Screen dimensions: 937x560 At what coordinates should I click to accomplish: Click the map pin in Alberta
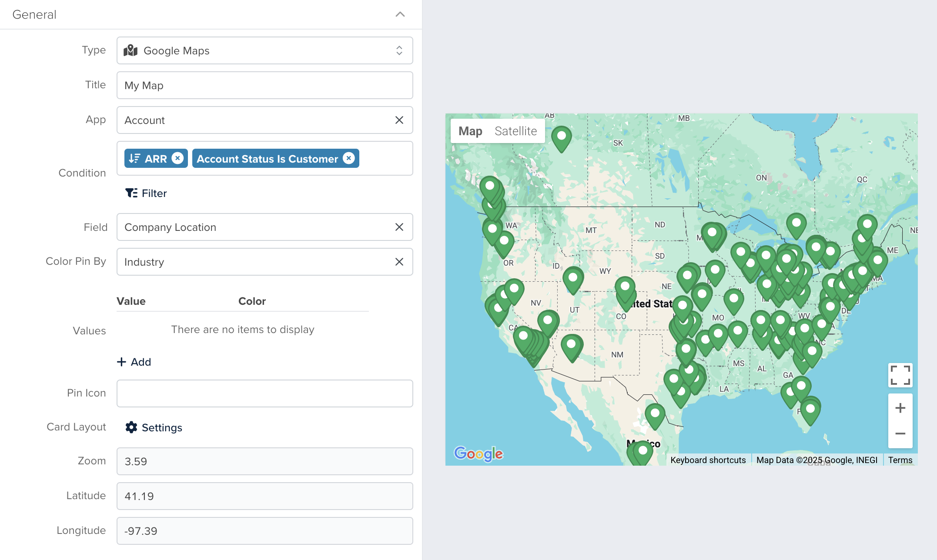pyautogui.click(x=561, y=139)
